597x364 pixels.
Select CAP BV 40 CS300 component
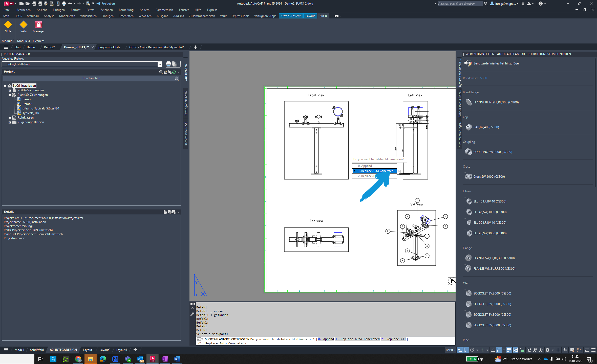pos(486,127)
